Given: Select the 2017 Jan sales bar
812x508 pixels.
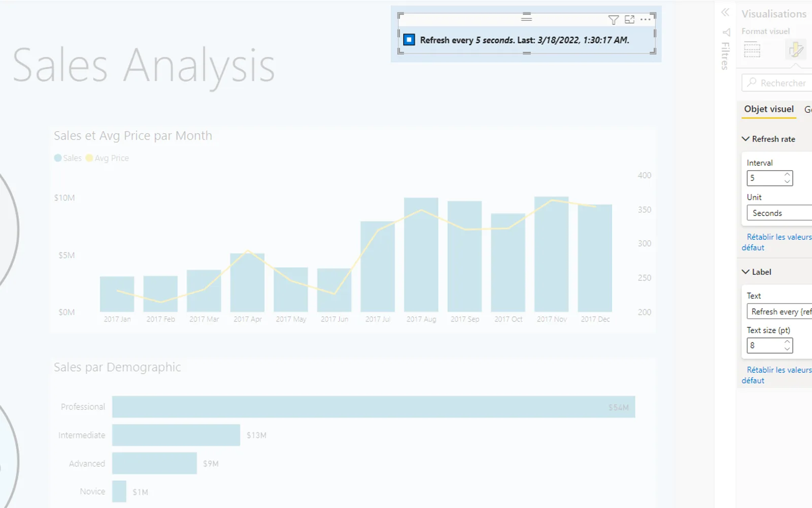Looking at the screenshot, I should (x=117, y=294).
